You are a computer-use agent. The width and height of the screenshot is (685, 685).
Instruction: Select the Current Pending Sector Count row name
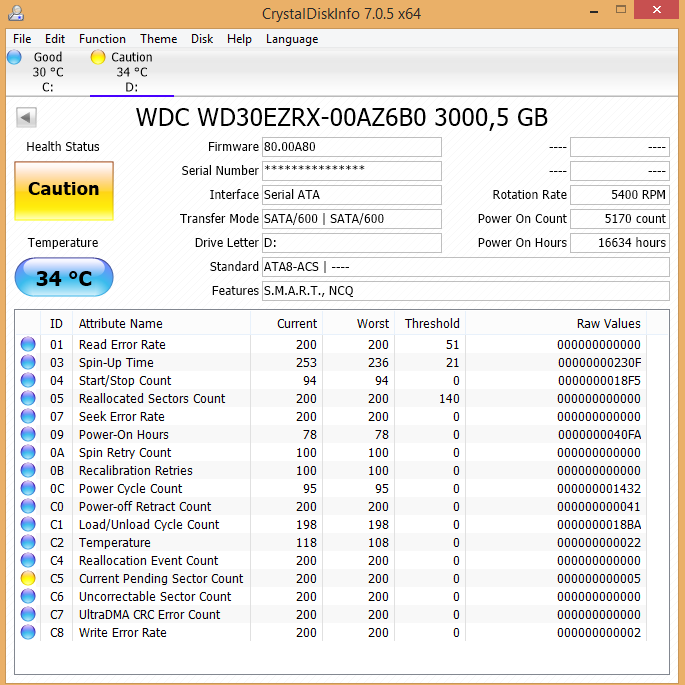(161, 578)
